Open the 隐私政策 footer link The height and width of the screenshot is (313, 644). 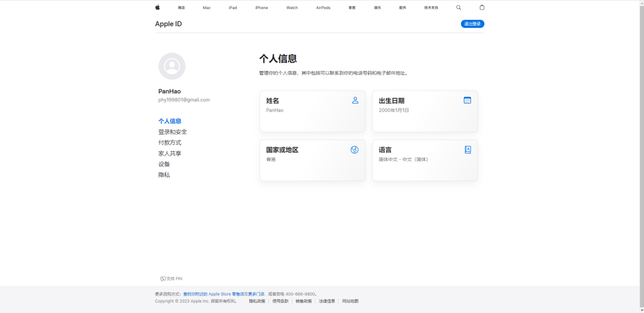pos(256,301)
